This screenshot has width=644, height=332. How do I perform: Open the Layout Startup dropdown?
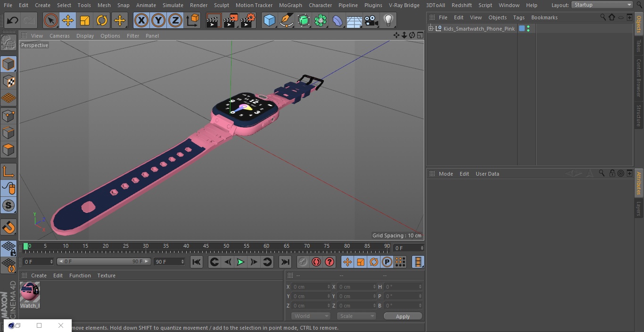pyautogui.click(x=603, y=5)
